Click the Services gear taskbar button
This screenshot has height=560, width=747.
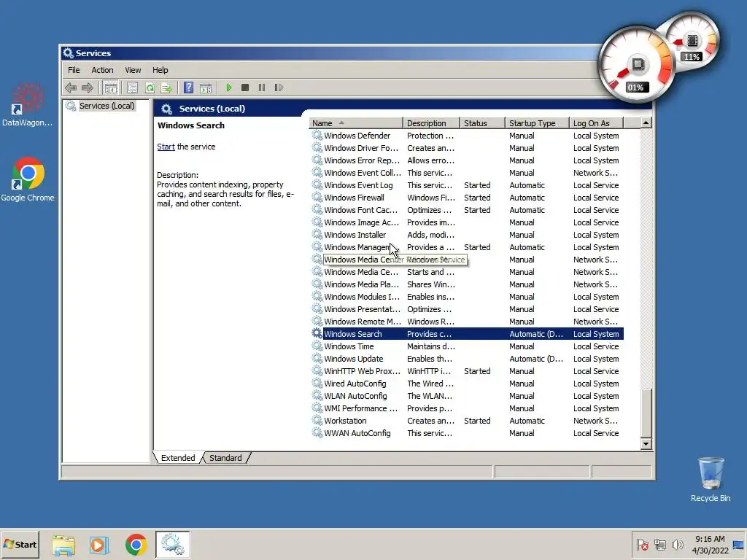click(x=172, y=544)
